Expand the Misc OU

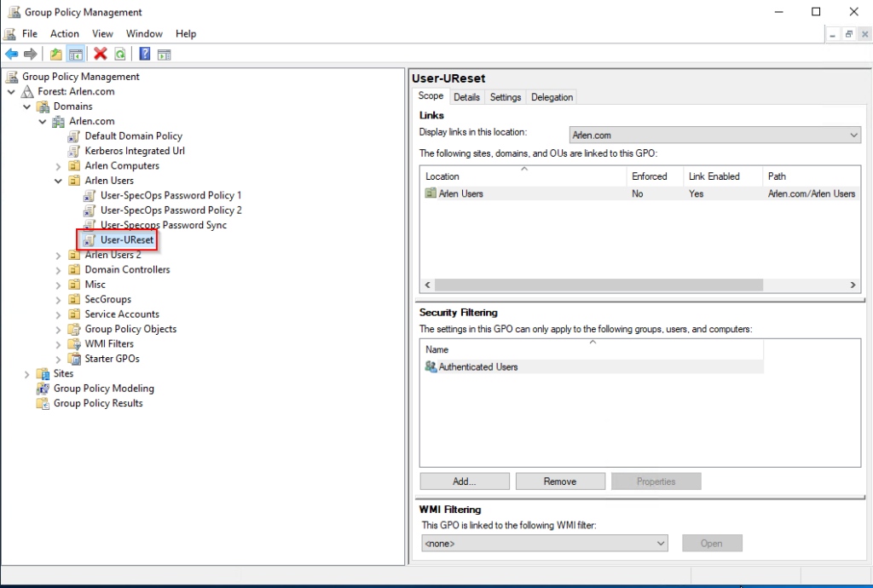(x=59, y=285)
